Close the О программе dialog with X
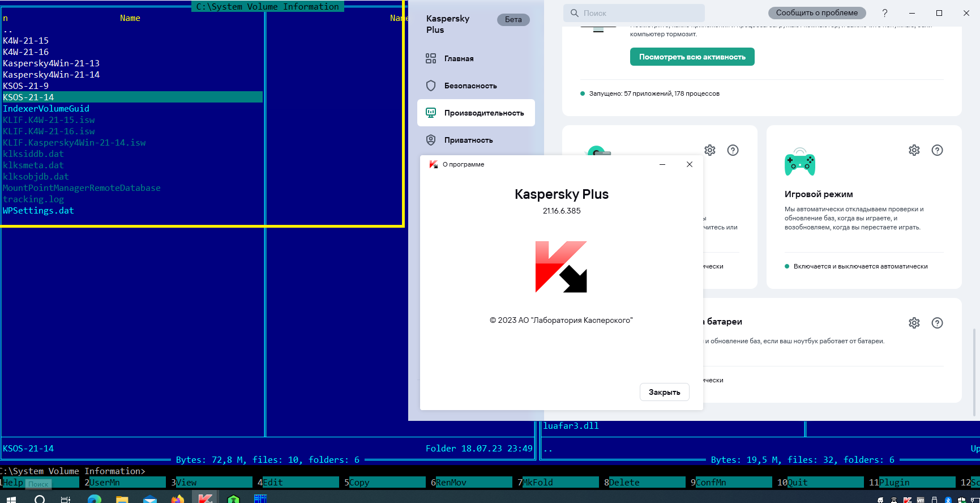This screenshot has height=503, width=980. (690, 164)
